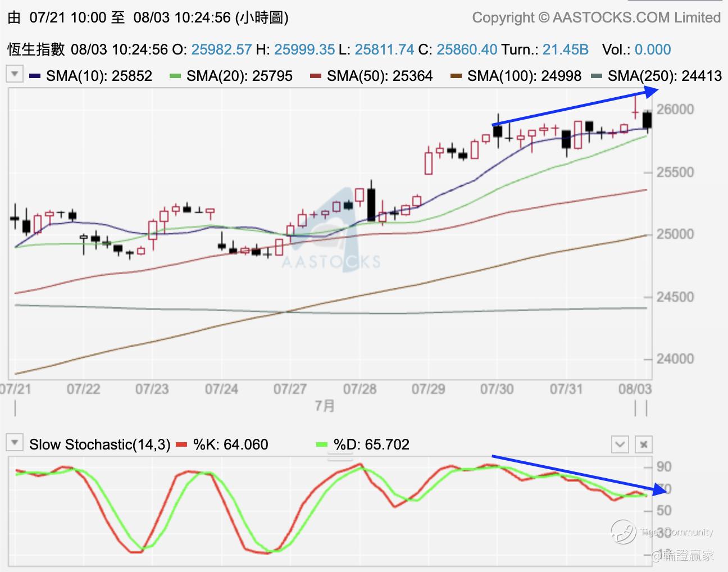This screenshot has width=728, height=572.
Task: Click the 07/30 date axis label
Action: tap(497, 389)
